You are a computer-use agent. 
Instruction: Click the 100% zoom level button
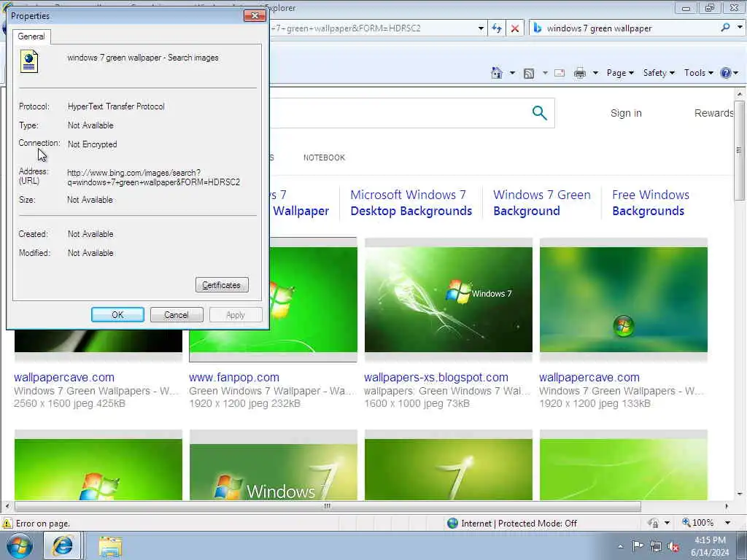(x=698, y=523)
